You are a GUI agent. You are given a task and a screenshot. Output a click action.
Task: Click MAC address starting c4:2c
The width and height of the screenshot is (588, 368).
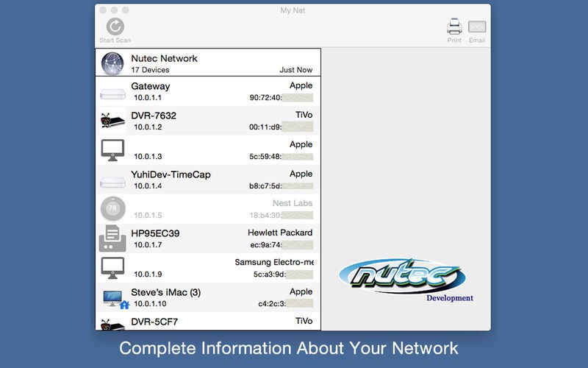coord(285,304)
